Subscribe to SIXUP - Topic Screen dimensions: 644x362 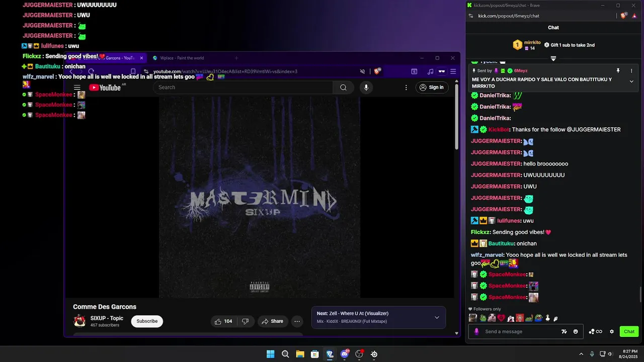pyautogui.click(x=147, y=321)
